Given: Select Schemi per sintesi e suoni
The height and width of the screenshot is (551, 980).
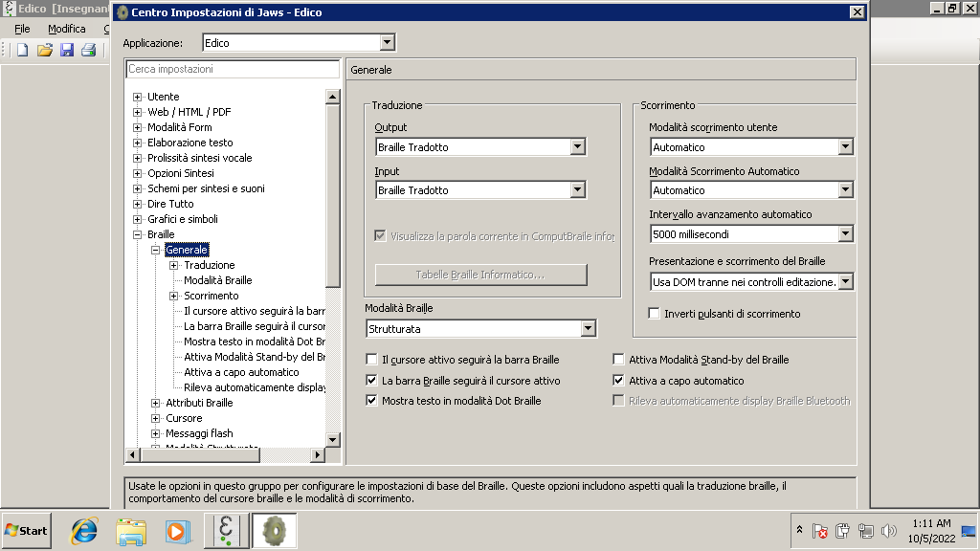Looking at the screenshot, I should [206, 188].
